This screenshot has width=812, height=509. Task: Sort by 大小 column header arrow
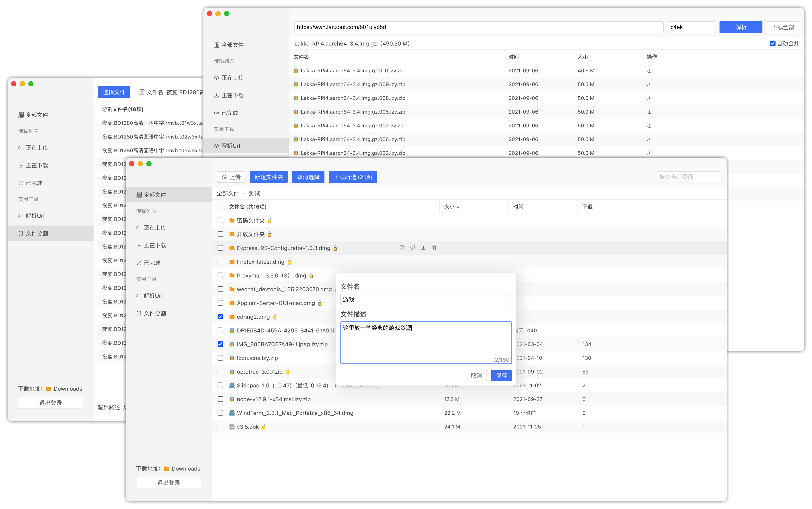point(458,207)
